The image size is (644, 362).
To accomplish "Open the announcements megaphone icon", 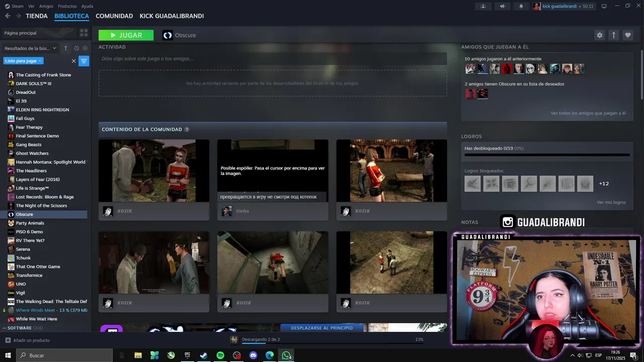I will point(502,6).
